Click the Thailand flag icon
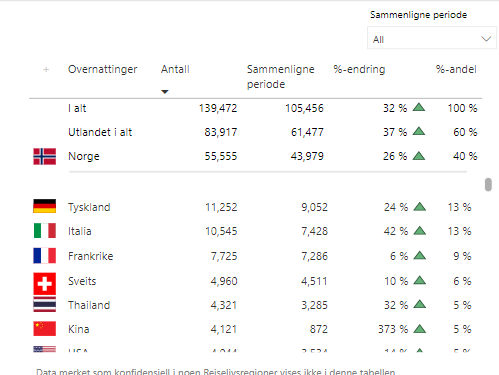499x375 pixels. pos(45,304)
